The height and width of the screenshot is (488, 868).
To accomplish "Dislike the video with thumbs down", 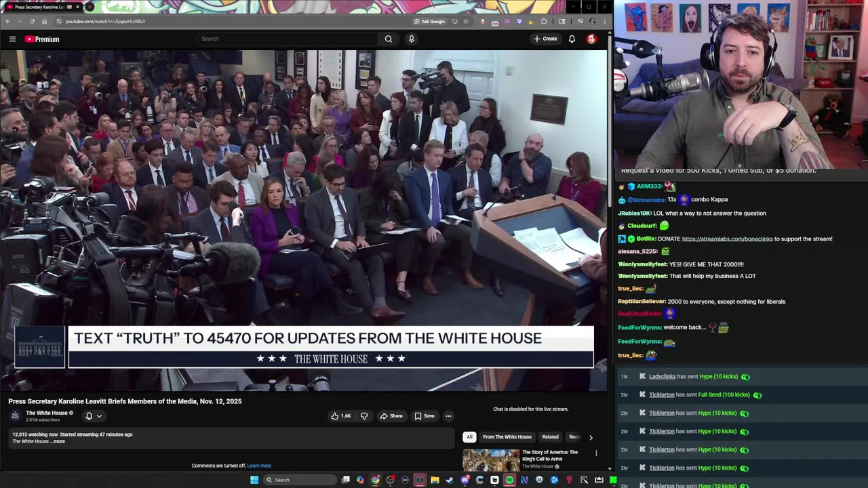I will (x=364, y=416).
